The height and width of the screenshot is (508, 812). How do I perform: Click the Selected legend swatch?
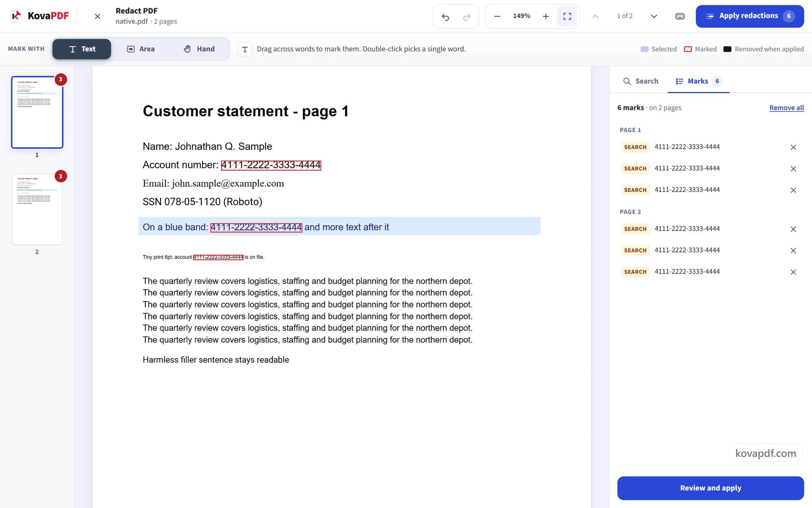pos(645,49)
